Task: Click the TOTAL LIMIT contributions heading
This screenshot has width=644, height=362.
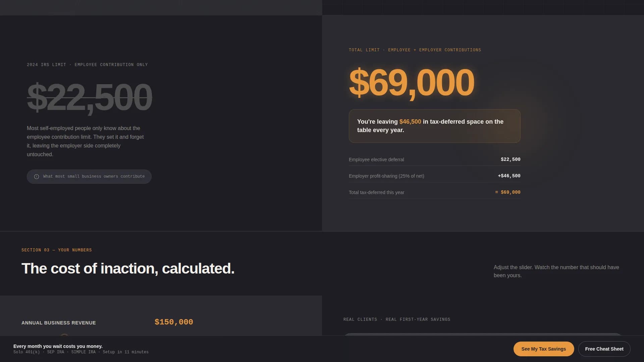Action: point(415,50)
